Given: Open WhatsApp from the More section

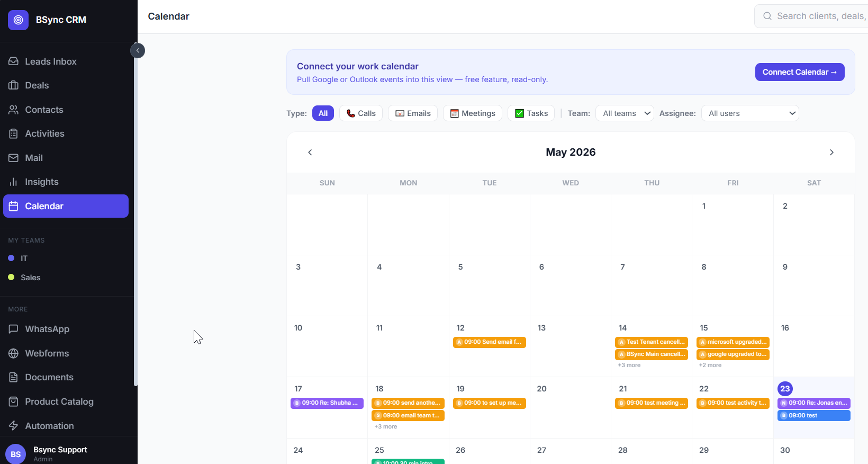Looking at the screenshot, I should [x=66, y=329].
